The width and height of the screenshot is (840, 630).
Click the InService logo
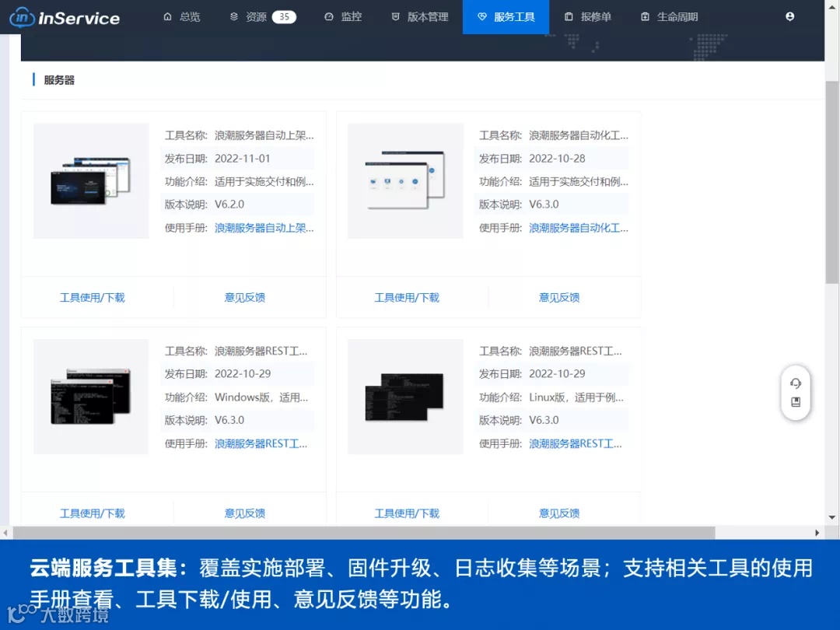point(65,18)
